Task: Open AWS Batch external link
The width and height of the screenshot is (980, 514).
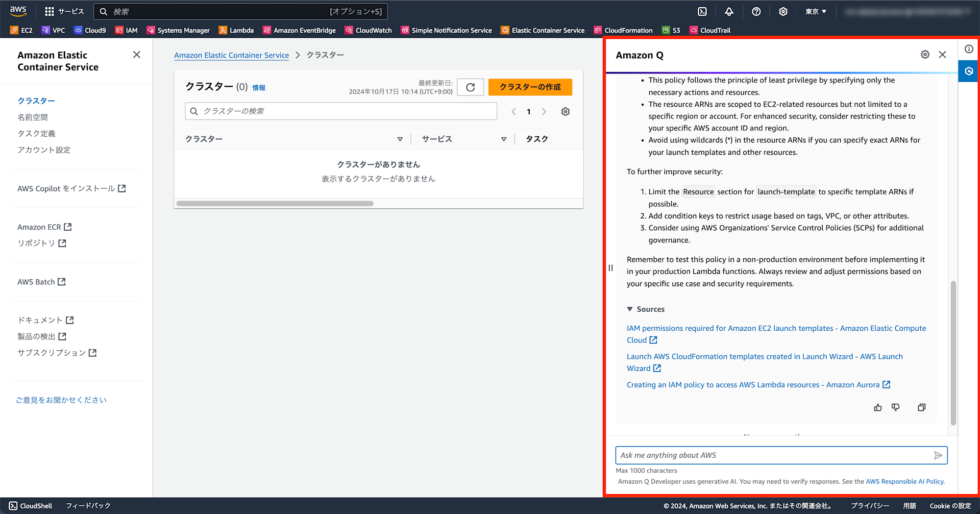Action: pyautogui.click(x=42, y=282)
